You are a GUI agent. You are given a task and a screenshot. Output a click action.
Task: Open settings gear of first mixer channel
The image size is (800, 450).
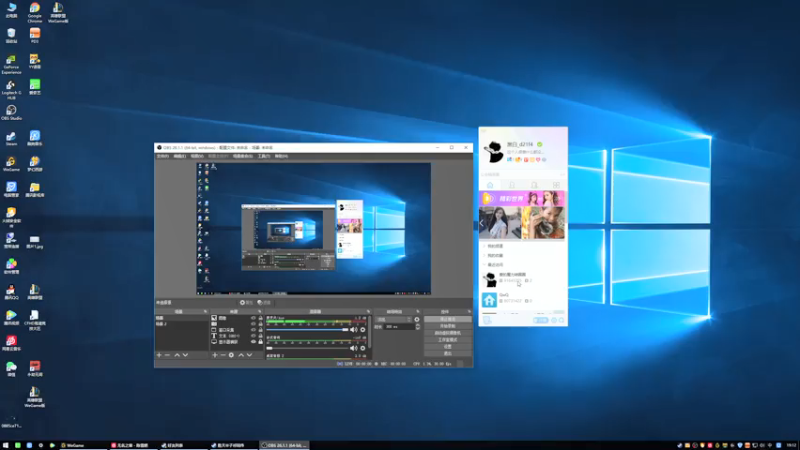363,330
